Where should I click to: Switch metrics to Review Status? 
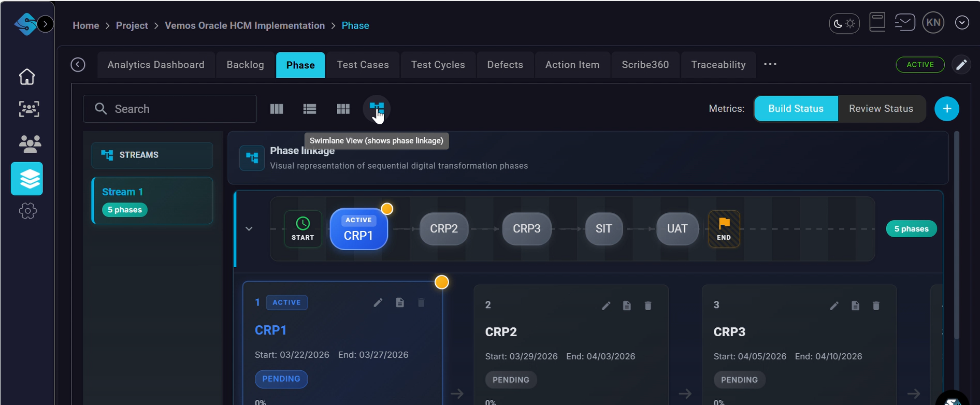click(x=881, y=109)
